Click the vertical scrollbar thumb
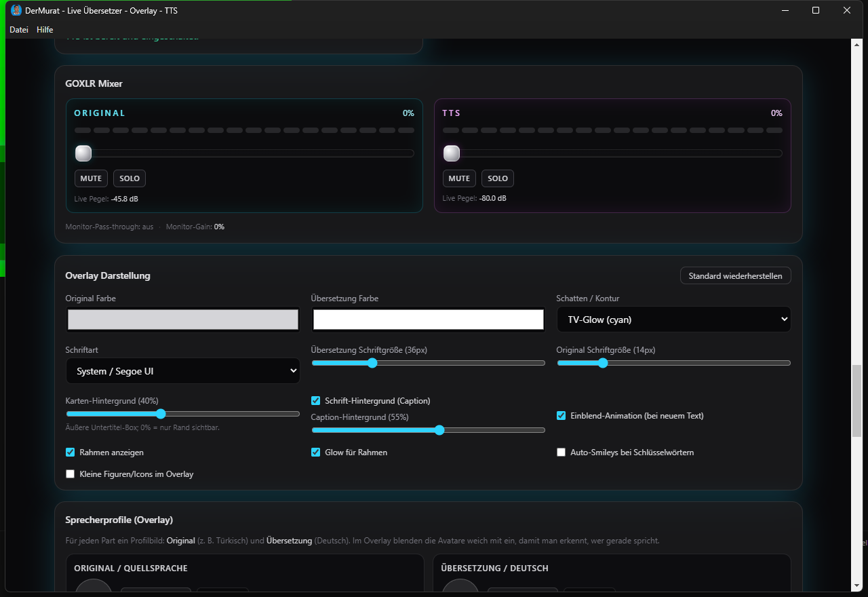The height and width of the screenshot is (597, 868). tap(856, 401)
